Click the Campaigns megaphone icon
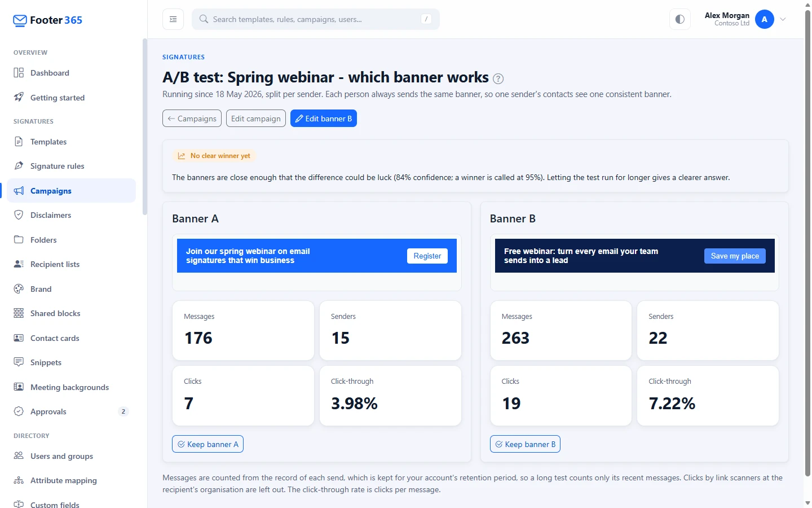 pyautogui.click(x=19, y=191)
